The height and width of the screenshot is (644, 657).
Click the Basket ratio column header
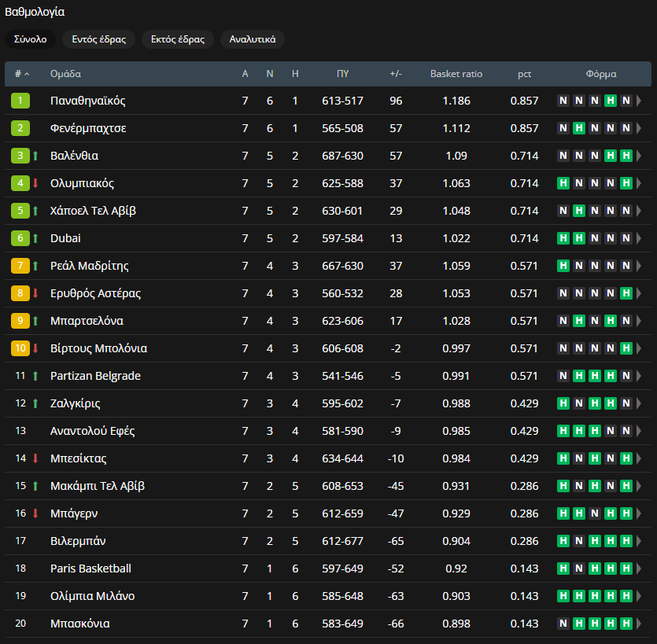tap(456, 74)
